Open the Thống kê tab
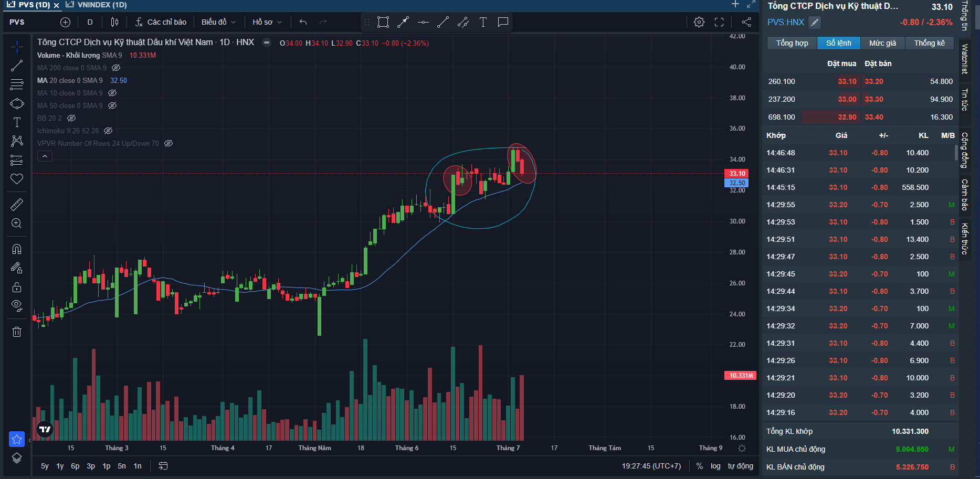 (x=929, y=43)
